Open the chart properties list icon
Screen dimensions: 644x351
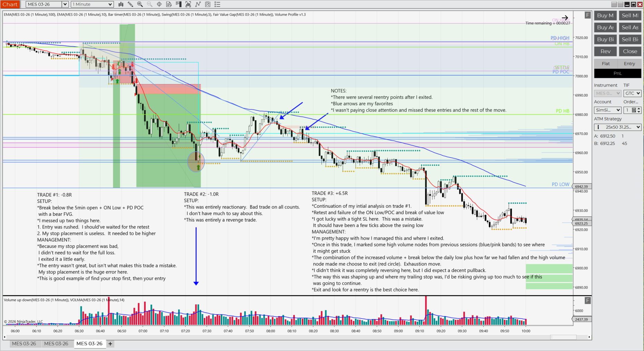(x=217, y=4)
